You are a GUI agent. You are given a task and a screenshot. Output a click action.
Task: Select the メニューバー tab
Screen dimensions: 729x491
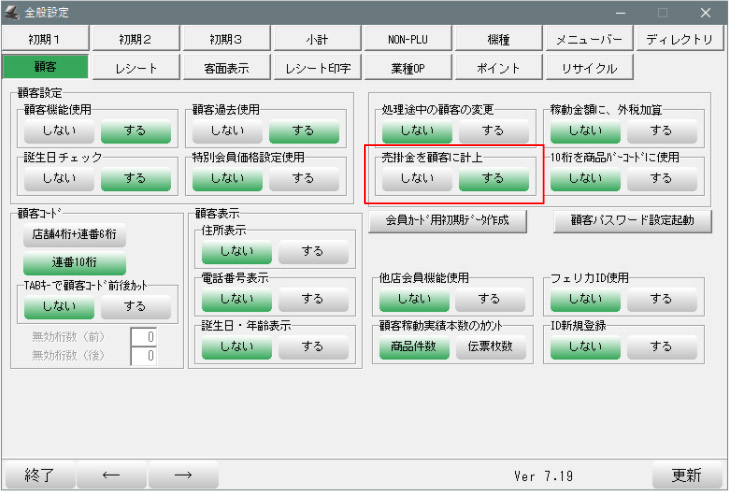(589, 40)
